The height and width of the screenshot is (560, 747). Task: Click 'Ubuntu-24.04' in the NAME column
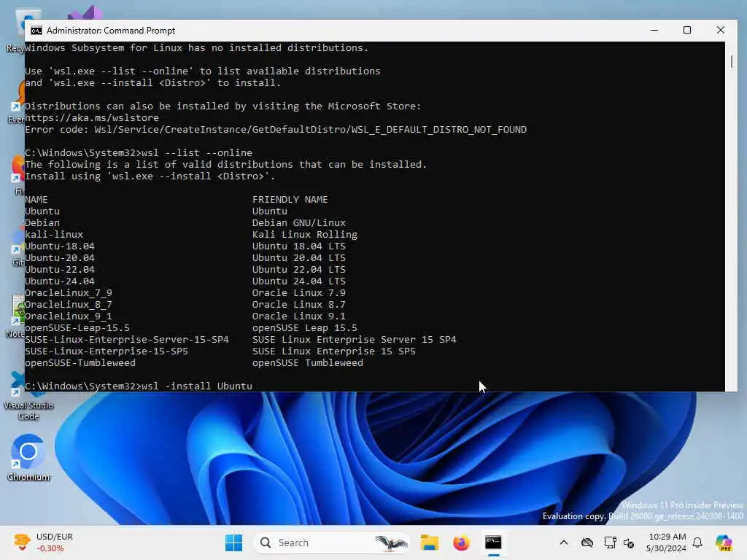(60, 281)
